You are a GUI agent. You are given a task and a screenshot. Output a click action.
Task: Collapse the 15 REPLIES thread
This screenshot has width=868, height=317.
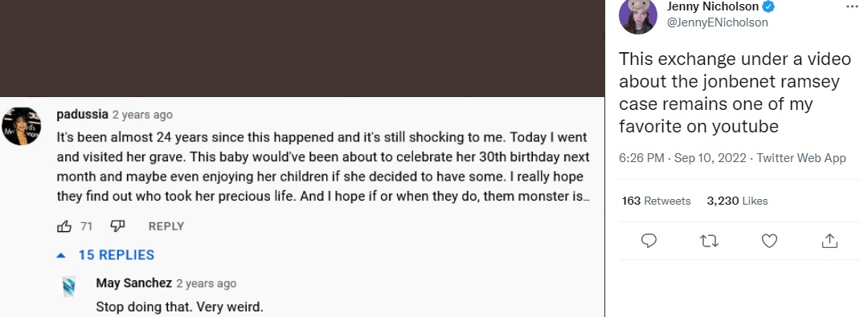pyautogui.click(x=106, y=255)
